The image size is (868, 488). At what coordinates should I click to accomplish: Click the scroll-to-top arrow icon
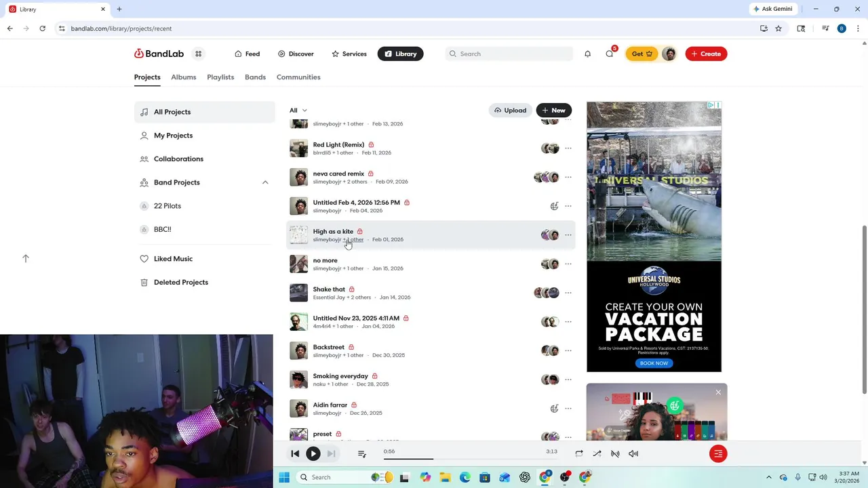coord(26,258)
